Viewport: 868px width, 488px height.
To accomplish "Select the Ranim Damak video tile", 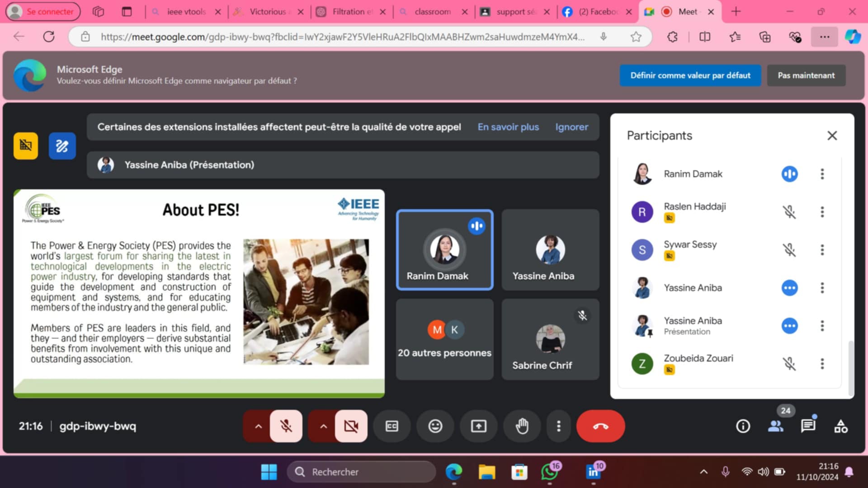I will 444,250.
